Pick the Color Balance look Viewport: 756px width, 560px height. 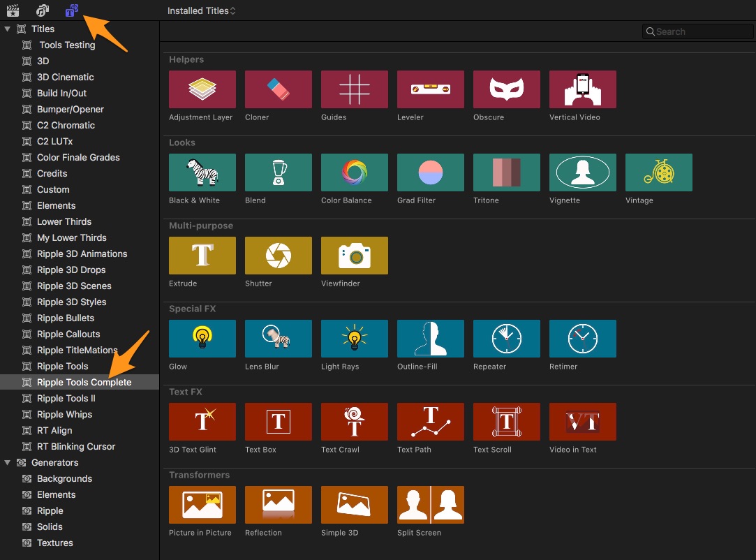coord(355,172)
